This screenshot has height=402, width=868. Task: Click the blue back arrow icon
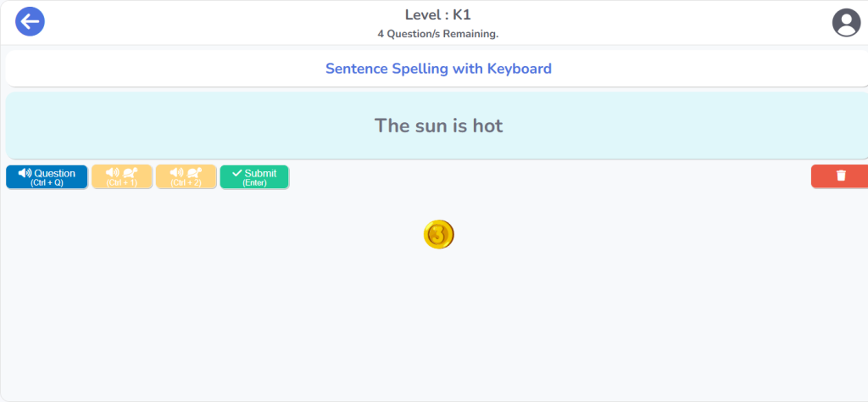click(x=30, y=21)
